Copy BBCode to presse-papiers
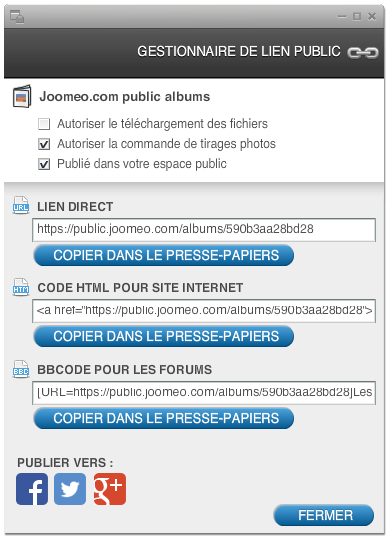Viewport: 390px width, 540px height. coord(164,418)
